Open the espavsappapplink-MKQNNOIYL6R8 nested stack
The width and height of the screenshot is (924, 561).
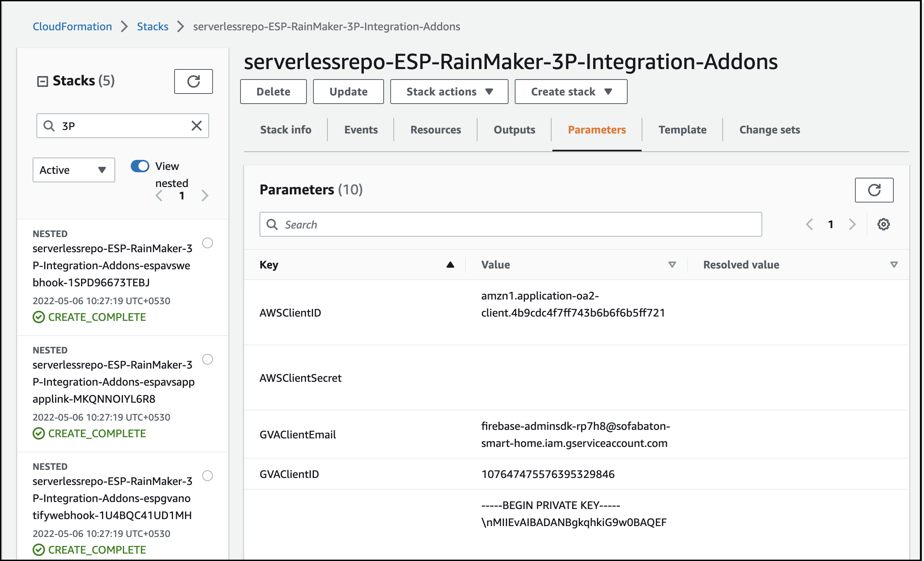[x=114, y=382]
